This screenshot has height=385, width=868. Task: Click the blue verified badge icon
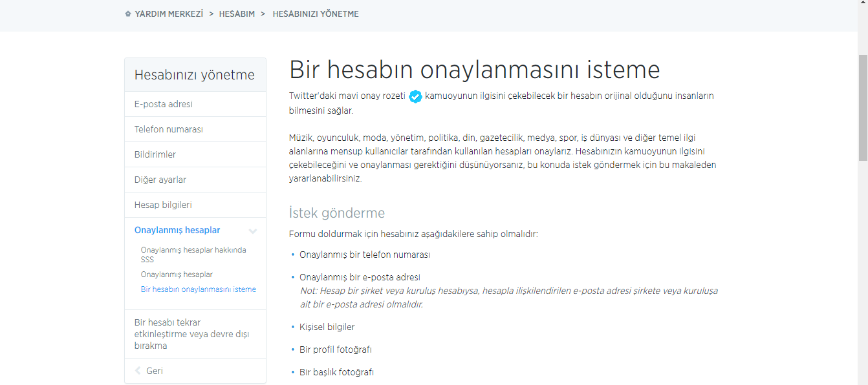415,97
